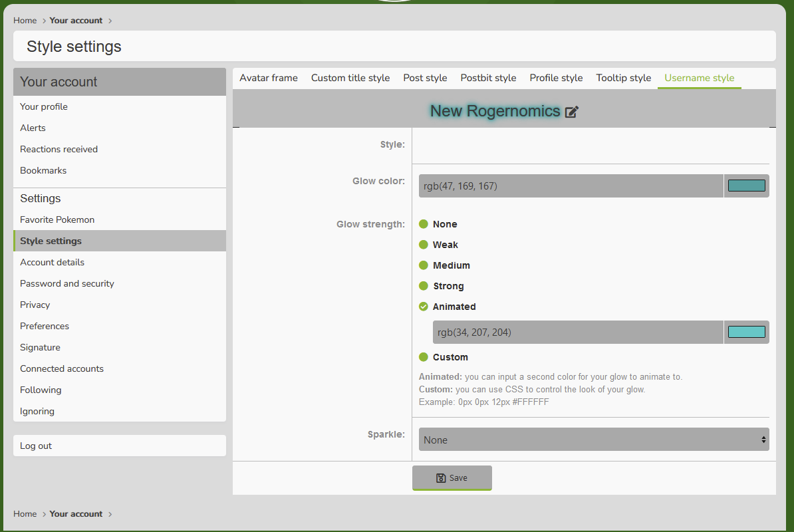Click the Save button

coord(452,477)
